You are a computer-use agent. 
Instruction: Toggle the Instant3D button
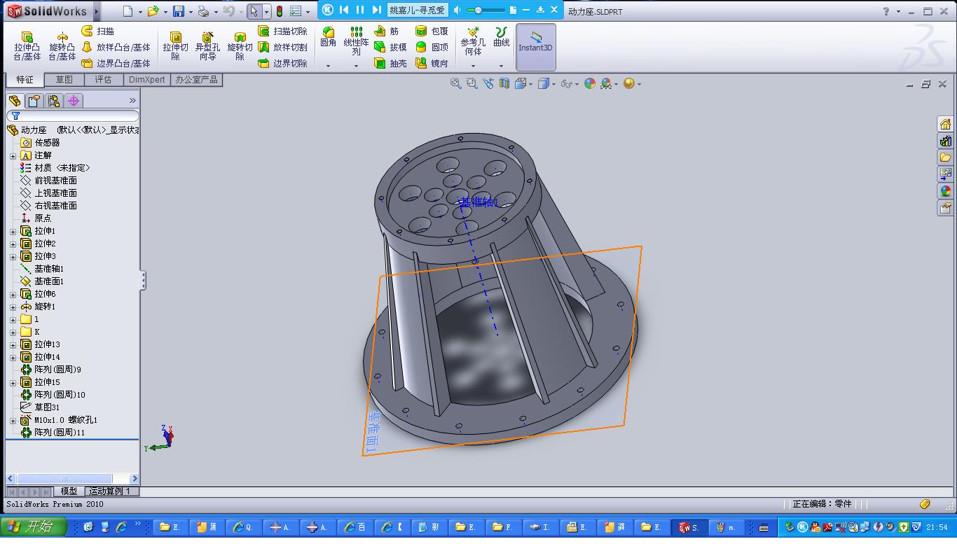(x=535, y=47)
